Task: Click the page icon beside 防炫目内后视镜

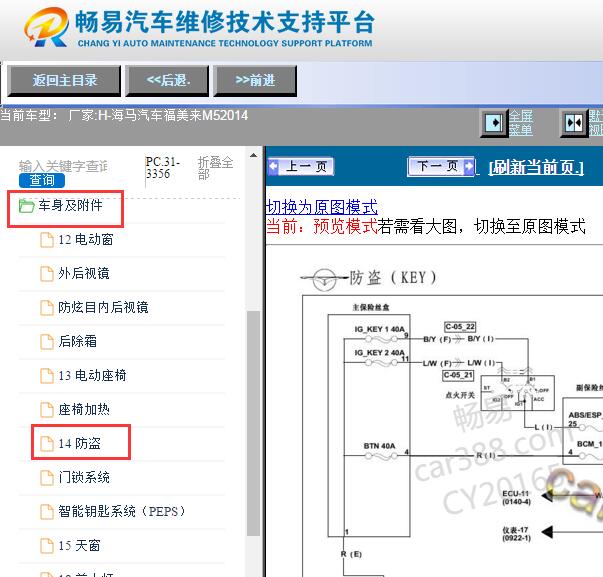Action: click(x=47, y=308)
